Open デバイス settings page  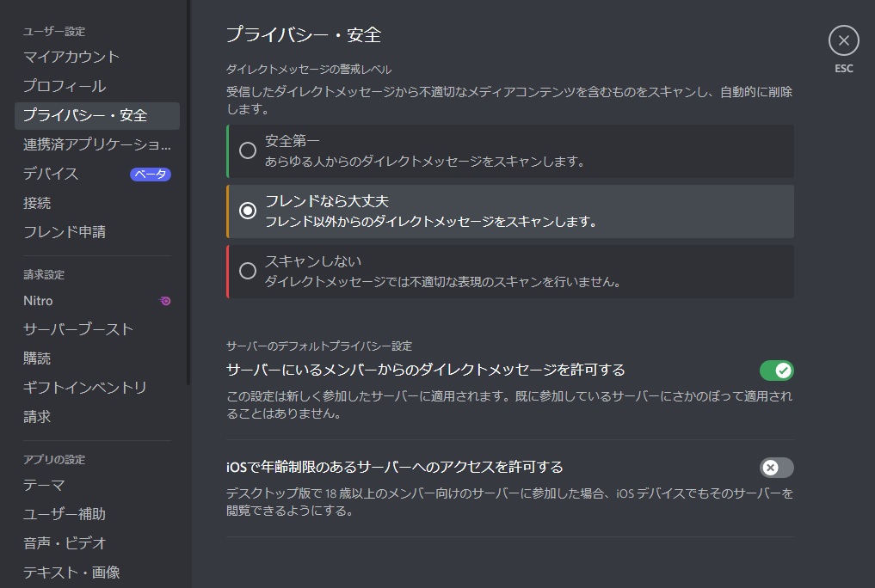tap(52, 174)
